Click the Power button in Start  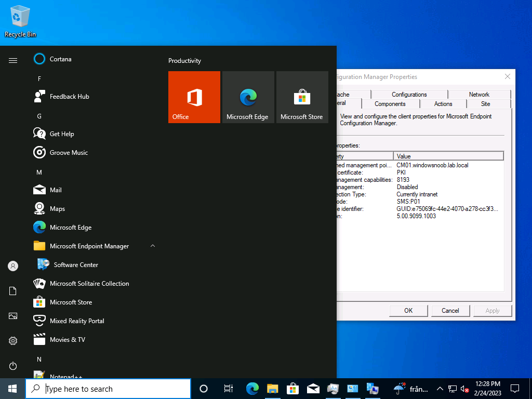click(x=13, y=366)
